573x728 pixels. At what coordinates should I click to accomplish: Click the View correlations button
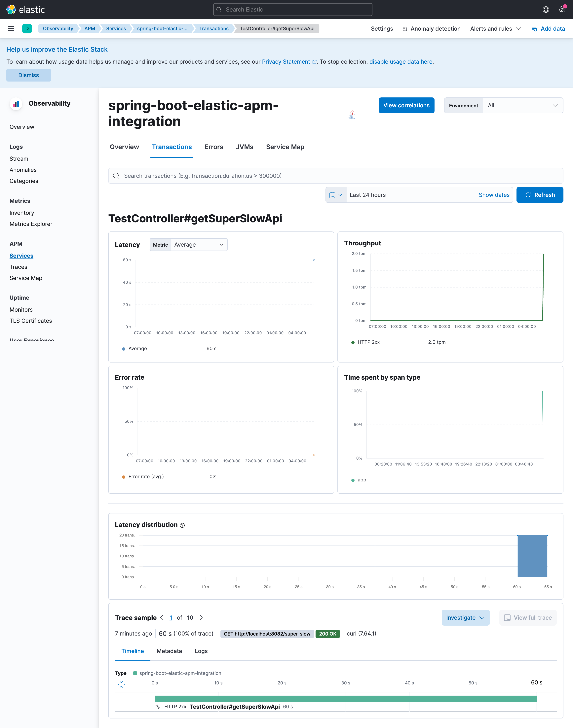pos(406,105)
